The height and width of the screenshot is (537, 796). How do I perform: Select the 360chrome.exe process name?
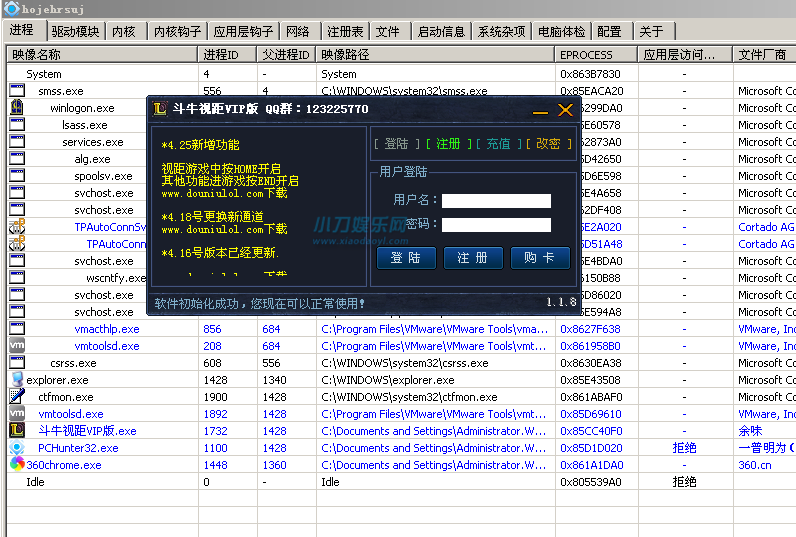[x=64, y=465]
